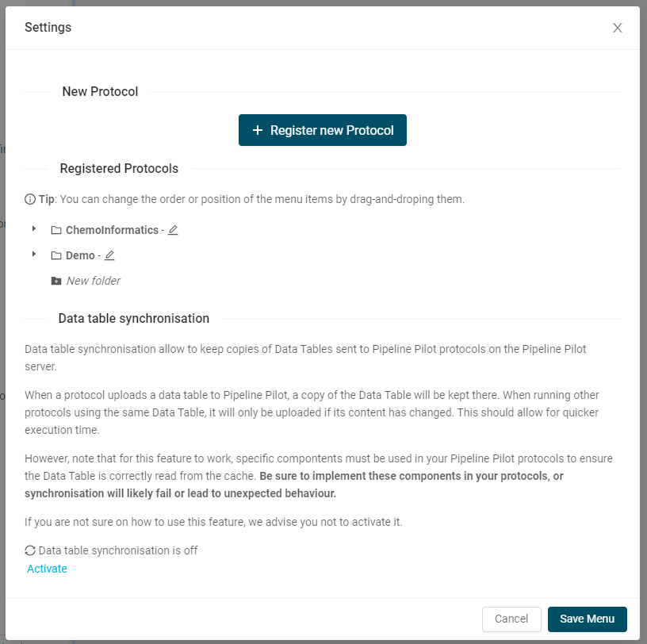The image size is (647, 644).
Task: Click the synchronisation is off status text
Action: [x=118, y=550]
